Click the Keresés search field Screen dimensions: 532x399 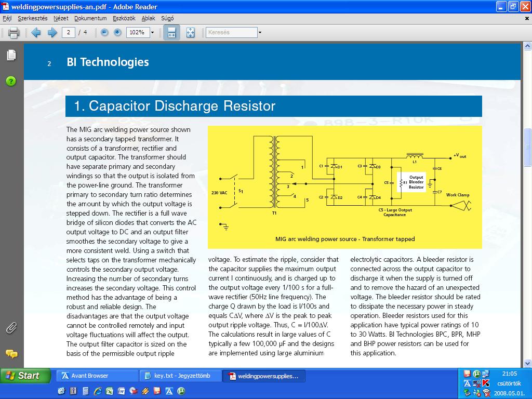[x=231, y=32]
